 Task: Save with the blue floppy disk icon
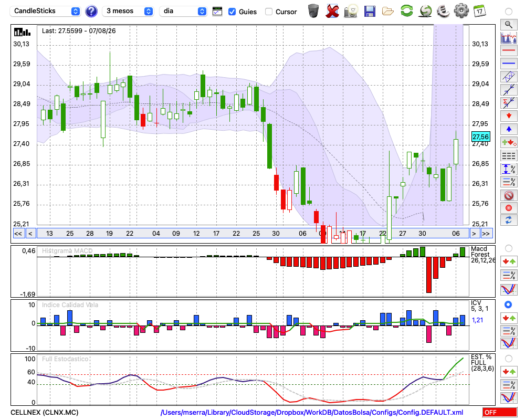point(370,11)
